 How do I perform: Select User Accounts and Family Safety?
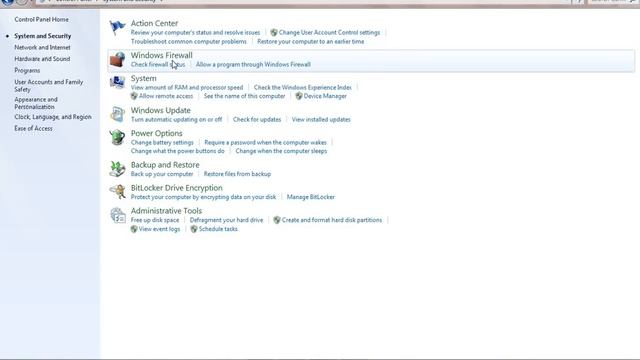49,86
